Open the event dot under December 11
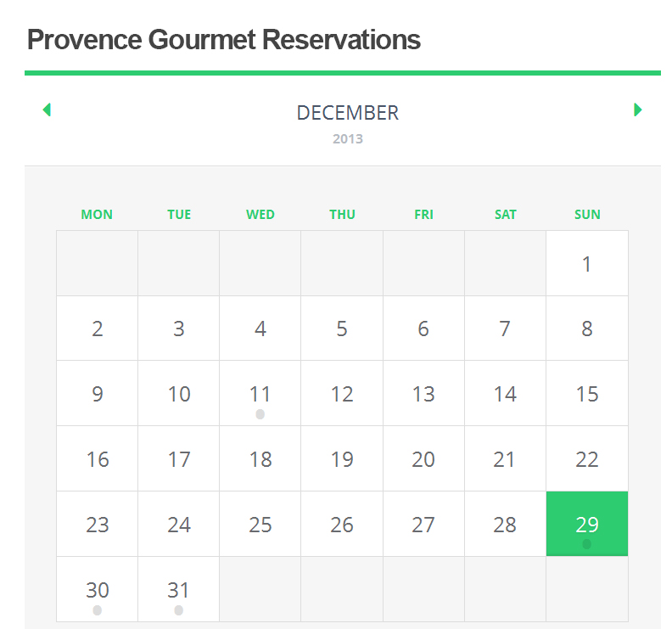The image size is (672, 629). pyautogui.click(x=260, y=414)
